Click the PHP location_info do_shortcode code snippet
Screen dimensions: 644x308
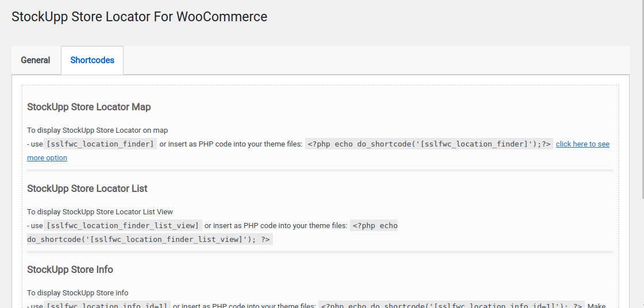(452, 305)
